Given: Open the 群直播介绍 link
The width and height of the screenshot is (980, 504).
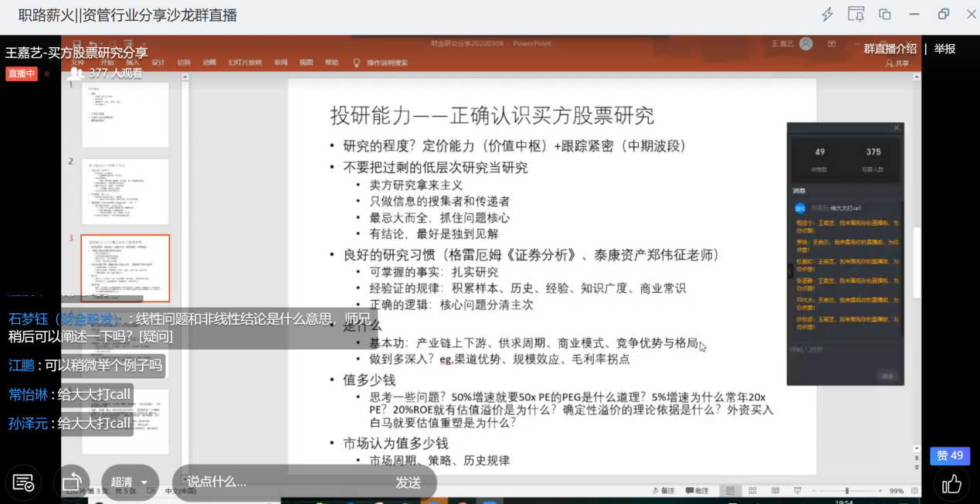Looking at the screenshot, I should pos(890,49).
